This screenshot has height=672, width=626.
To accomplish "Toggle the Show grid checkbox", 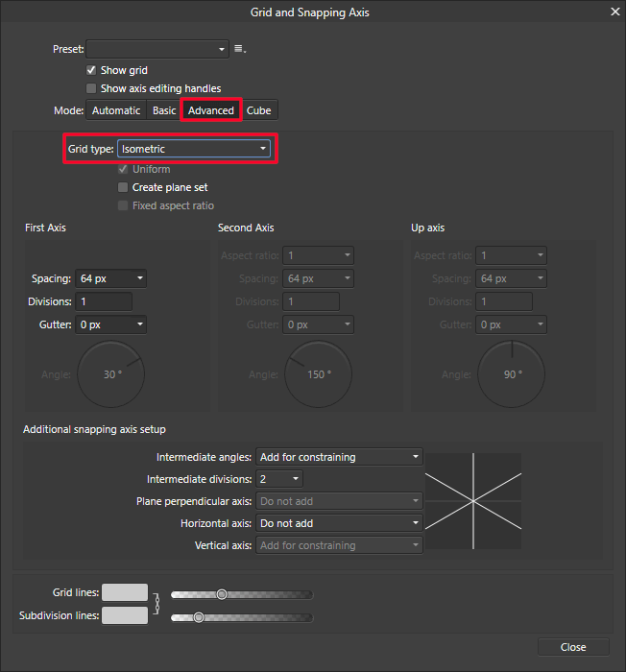I will point(91,70).
